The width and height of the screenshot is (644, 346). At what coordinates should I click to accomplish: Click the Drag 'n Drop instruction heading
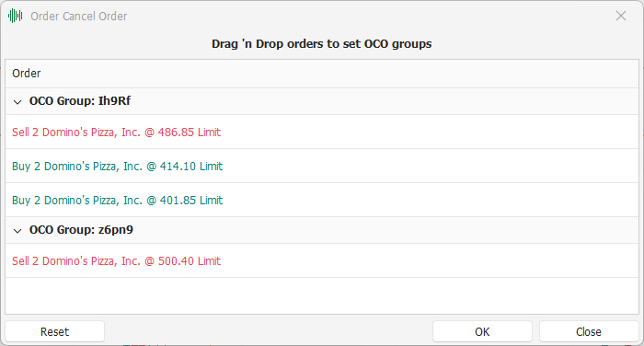point(322,44)
